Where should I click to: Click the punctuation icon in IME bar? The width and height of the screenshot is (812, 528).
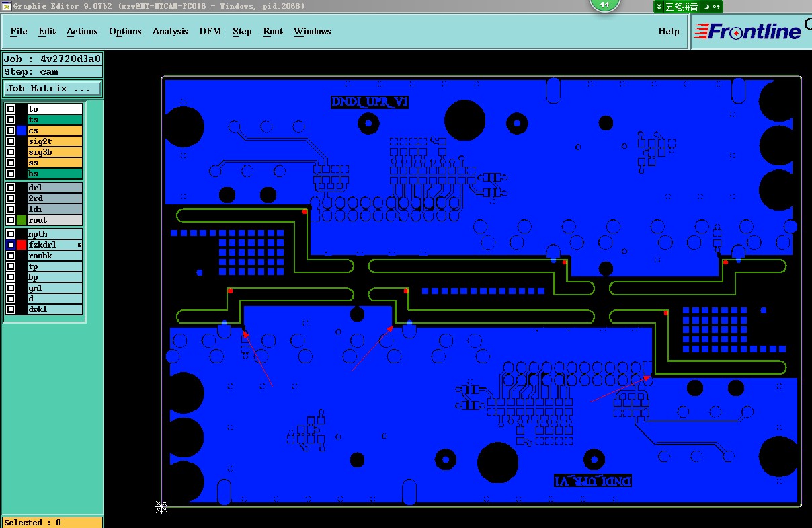click(715, 7)
